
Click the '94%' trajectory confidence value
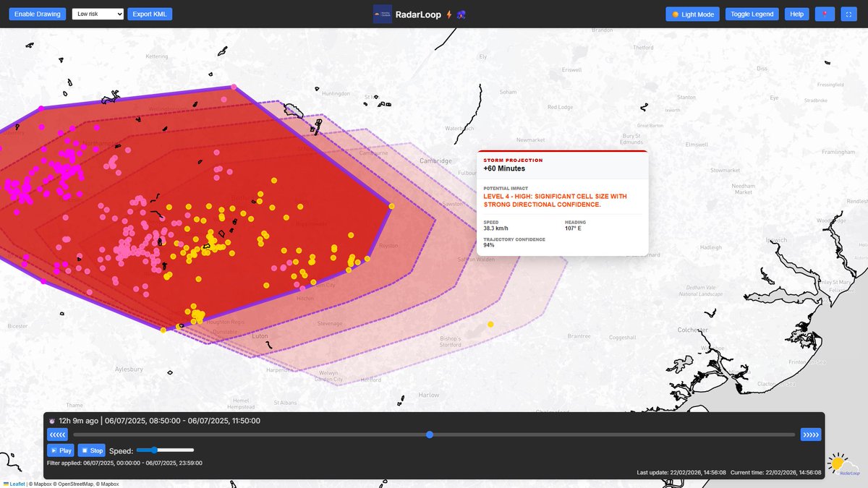(x=489, y=245)
